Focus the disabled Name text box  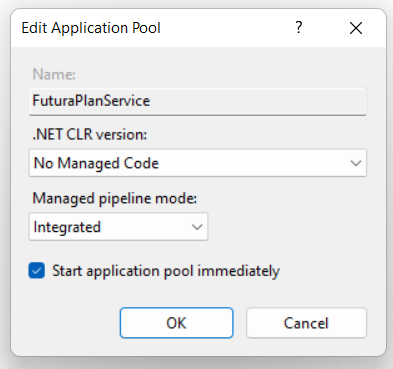[198, 102]
